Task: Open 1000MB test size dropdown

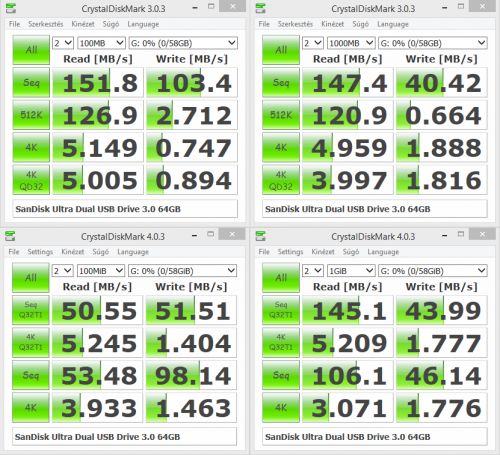Action: coord(351,43)
